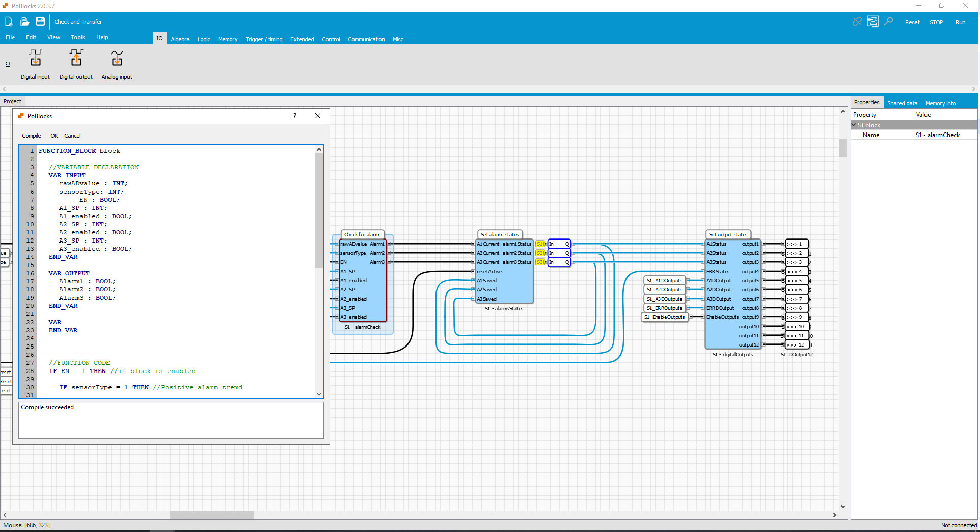Cancel the code editor dialog
The width and height of the screenshot is (980, 532).
click(x=72, y=136)
